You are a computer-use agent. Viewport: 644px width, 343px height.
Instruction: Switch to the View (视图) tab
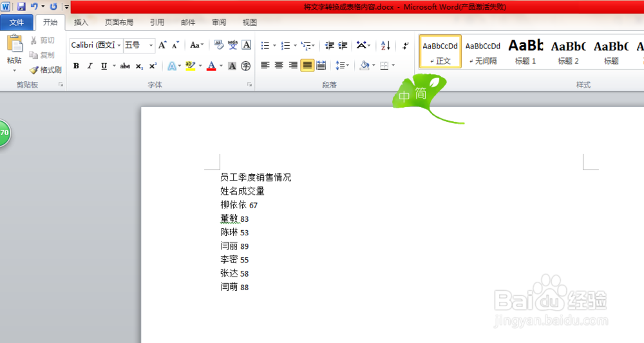(250, 22)
